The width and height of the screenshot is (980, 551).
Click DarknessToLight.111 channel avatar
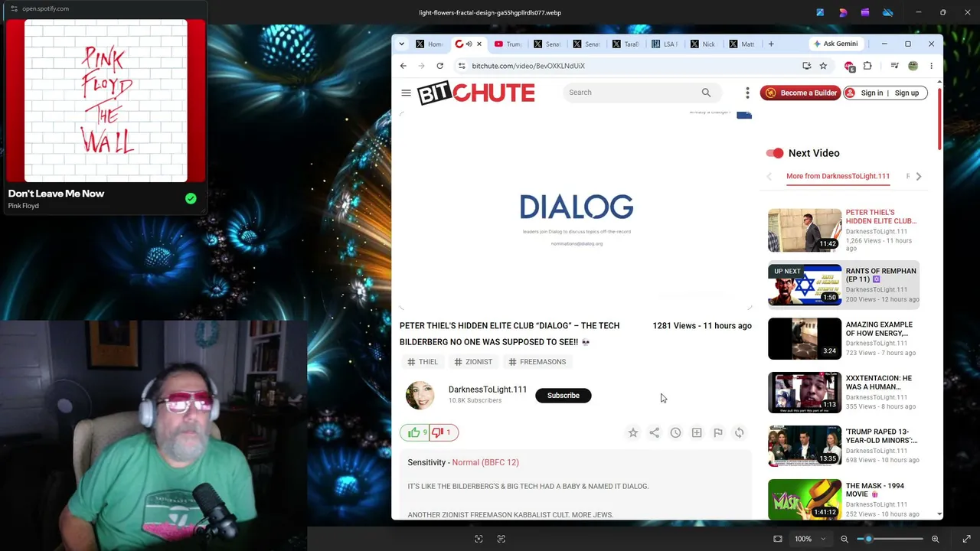tap(420, 396)
